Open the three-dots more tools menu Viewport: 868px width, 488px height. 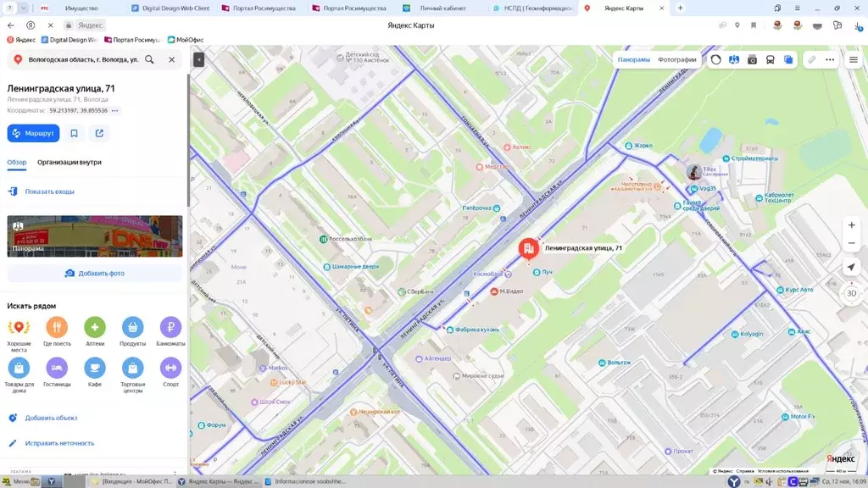click(830, 59)
